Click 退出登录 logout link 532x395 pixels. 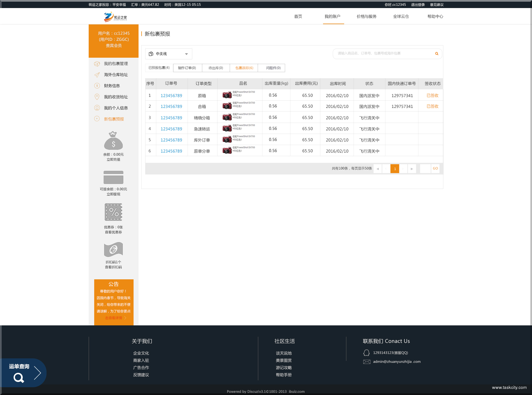click(418, 5)
